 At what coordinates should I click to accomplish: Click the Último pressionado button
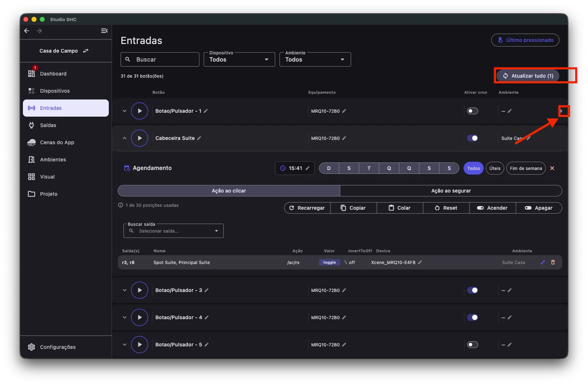coord(525,40)
